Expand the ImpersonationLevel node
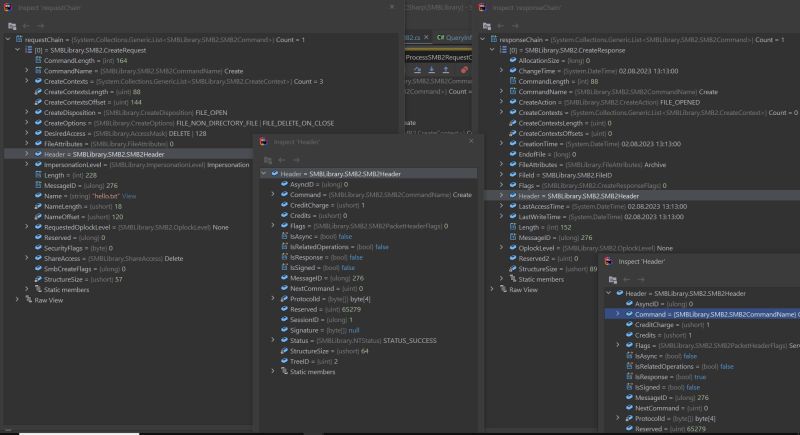800x435 pixels. click(27, 164)
